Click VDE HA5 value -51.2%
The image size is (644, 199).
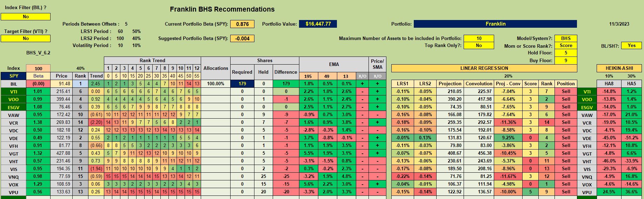pos(631,138)
